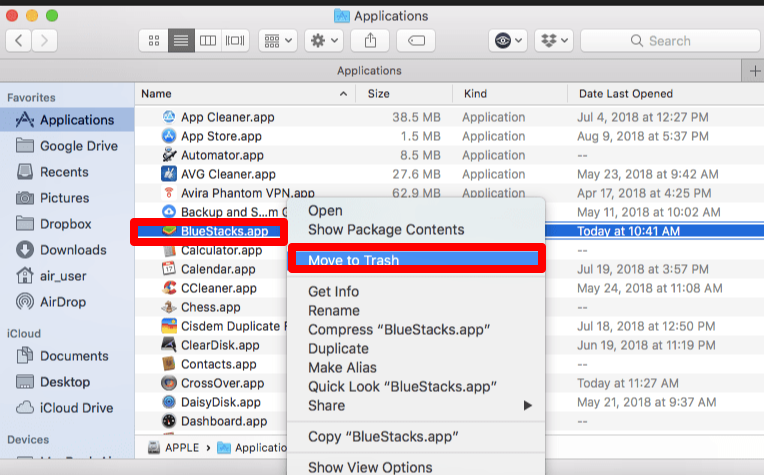Open Downloads in the sidebar
The image size is (764, 475).
(x=67, y=250)
